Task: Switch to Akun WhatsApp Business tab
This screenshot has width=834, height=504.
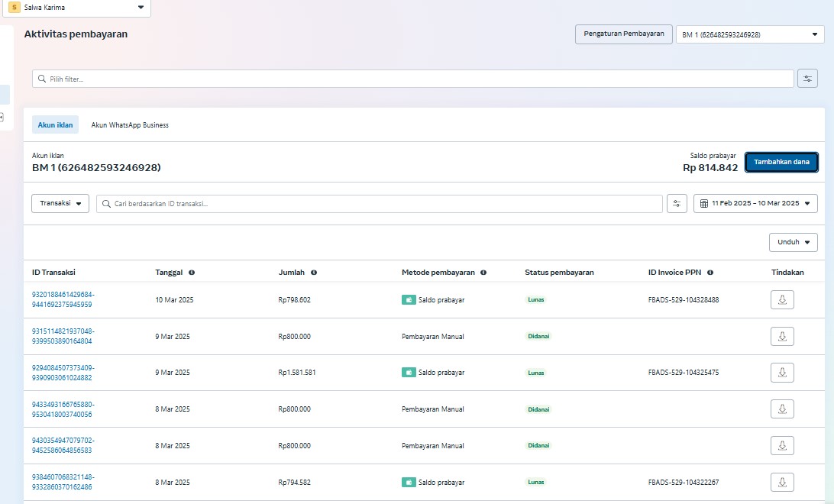Action: pos(130,125)
